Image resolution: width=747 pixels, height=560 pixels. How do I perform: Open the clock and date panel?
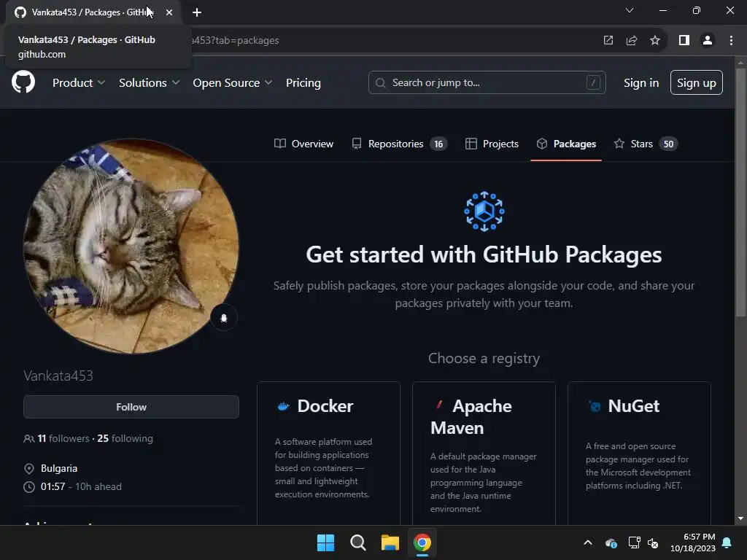click(693, 542)
